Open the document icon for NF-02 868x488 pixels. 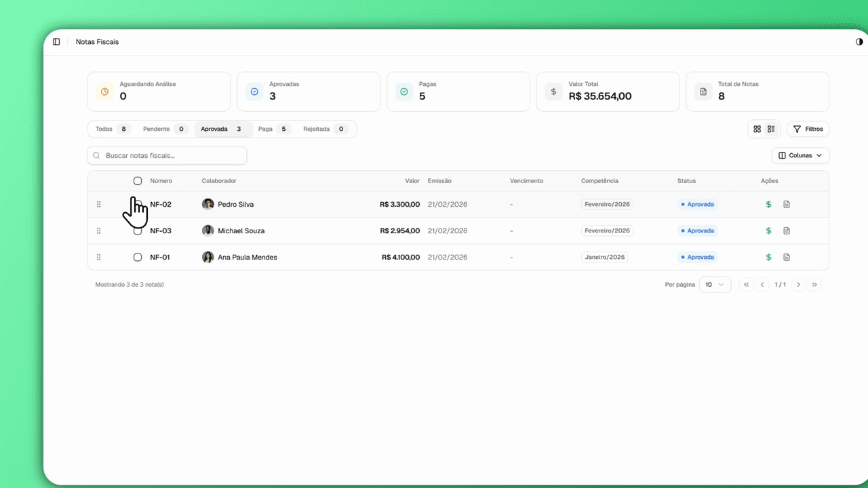point(787,204)
